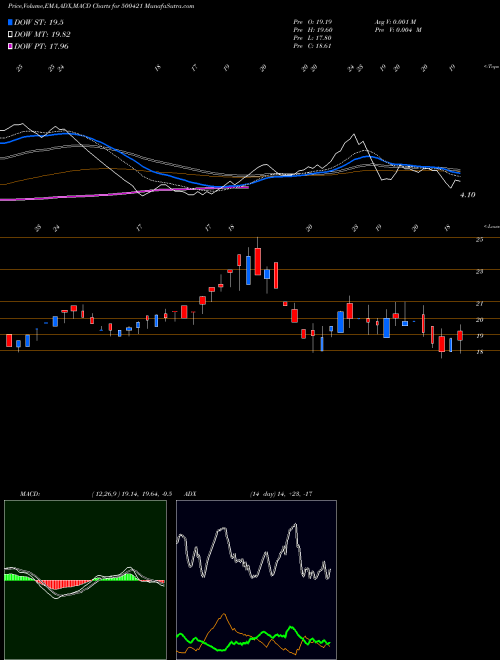
Task: Click the price axis label 23
Action: pyautogui.click(x=479, y=271)
